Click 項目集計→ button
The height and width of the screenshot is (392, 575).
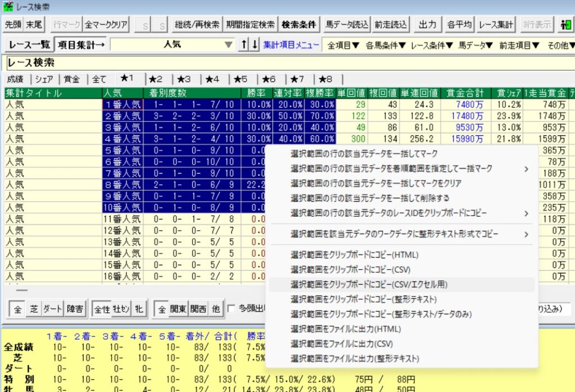coord(81,45)
